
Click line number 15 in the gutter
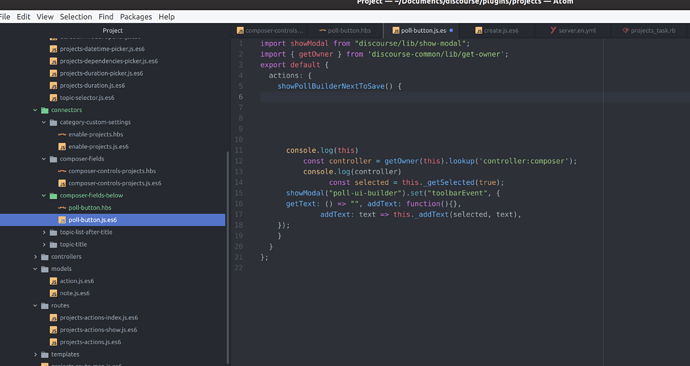(x=239, y=193)
